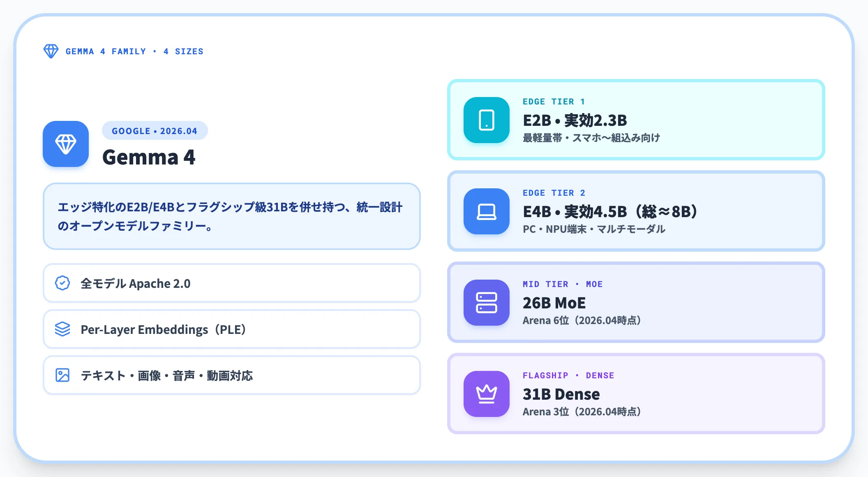Click the image icon beside multimodal support
The height and width of the screenshot is (477, 868).
(62, 375)
